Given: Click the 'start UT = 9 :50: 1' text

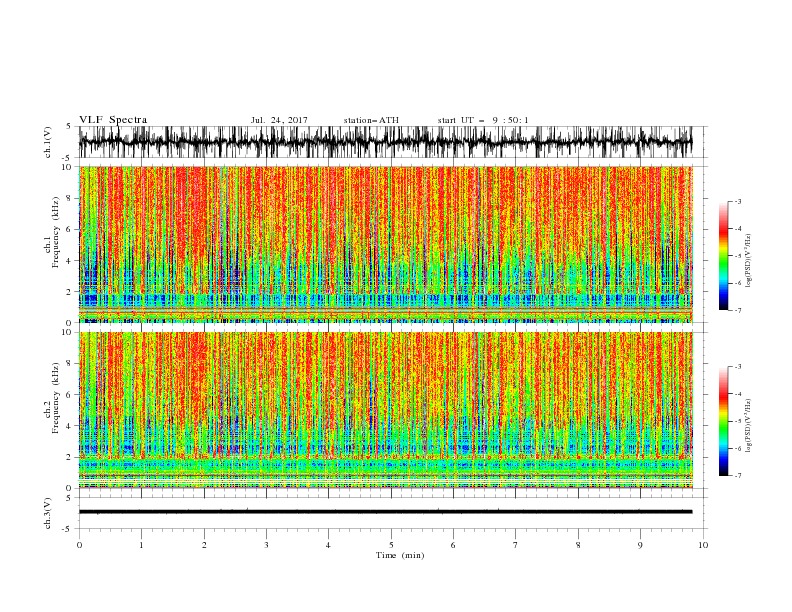Looking at the screenshot, I should click(x=483, y=120).
